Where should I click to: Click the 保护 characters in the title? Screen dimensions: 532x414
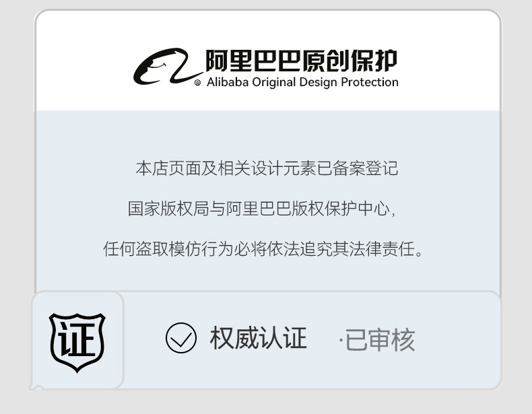(374, 61)
